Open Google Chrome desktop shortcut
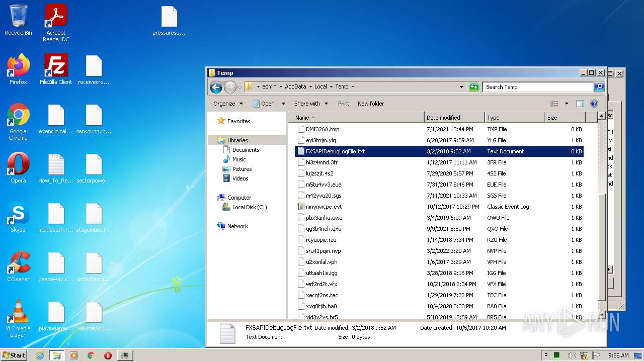This screenshot has height=362, width=644. [18, 122]
